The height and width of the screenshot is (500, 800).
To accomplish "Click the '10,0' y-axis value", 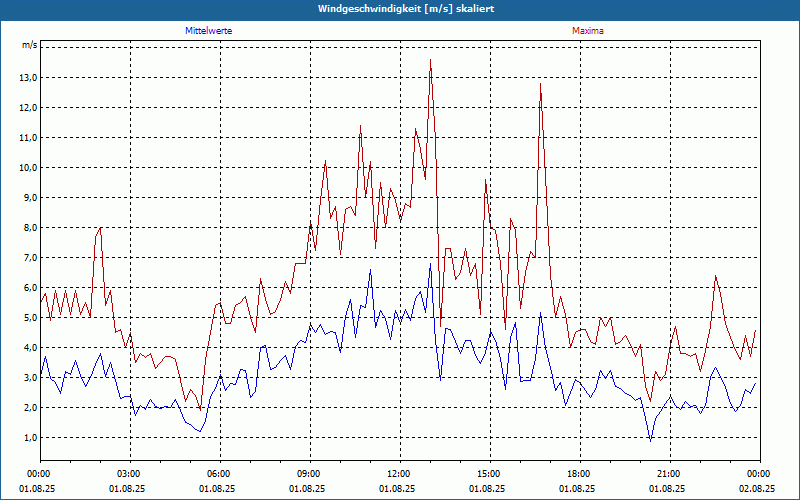I will pyautogui.click(x=29, y=168).
